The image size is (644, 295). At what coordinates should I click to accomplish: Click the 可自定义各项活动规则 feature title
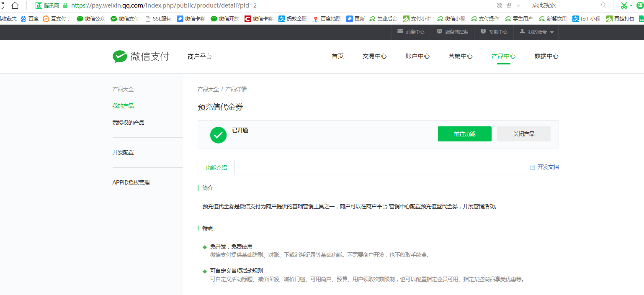(236, 271)
